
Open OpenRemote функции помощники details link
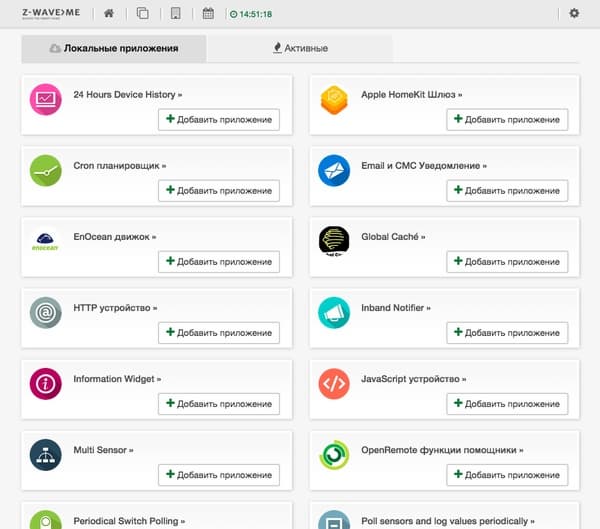click(442, 450)
